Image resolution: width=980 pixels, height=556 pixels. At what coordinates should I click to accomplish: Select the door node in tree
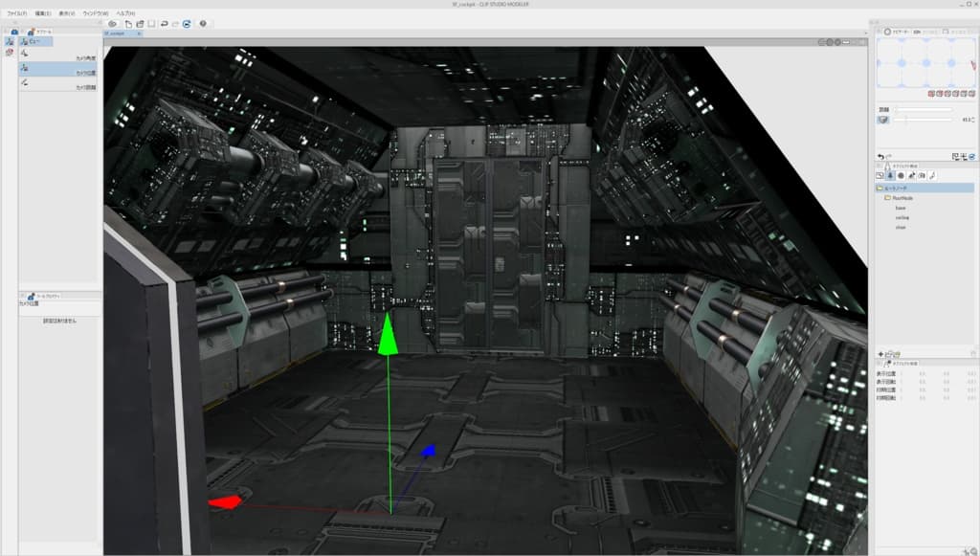click(900, 228)
